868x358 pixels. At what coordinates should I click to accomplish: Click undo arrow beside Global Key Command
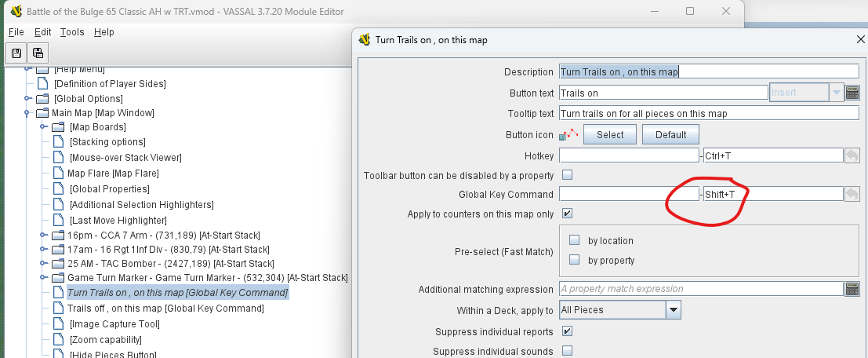coord(852,194)
